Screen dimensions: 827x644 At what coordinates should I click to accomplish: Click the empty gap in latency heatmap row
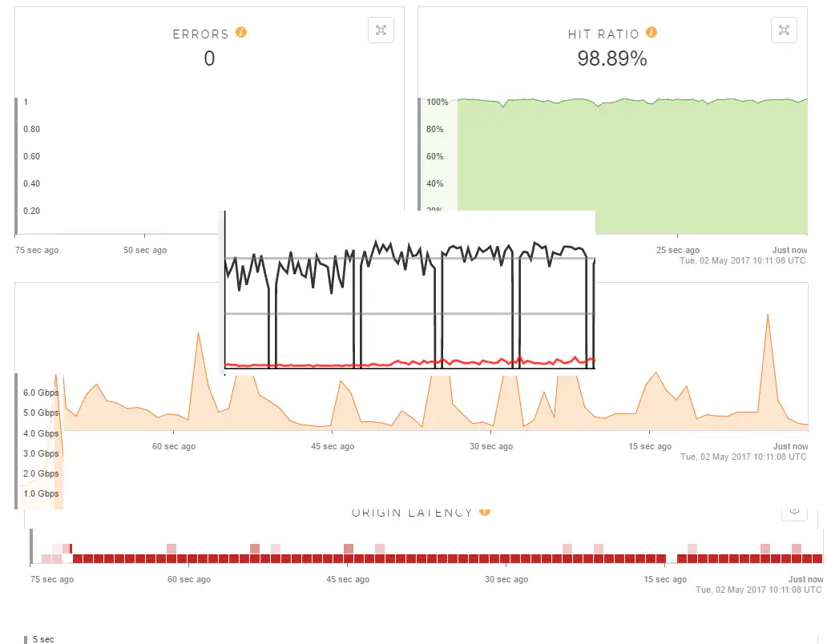coord(672,558)
